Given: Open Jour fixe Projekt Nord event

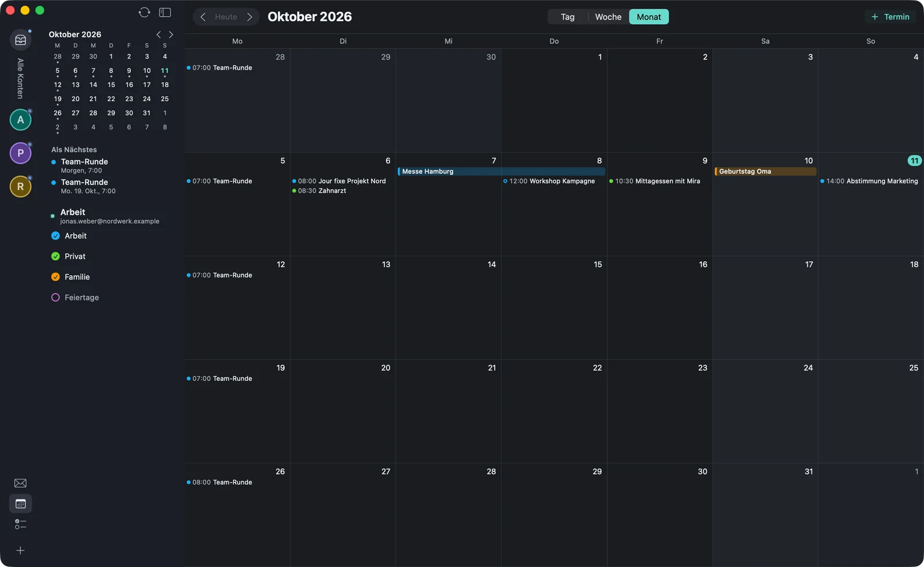Looking at the screenshot, I should (x=339, y=181).
